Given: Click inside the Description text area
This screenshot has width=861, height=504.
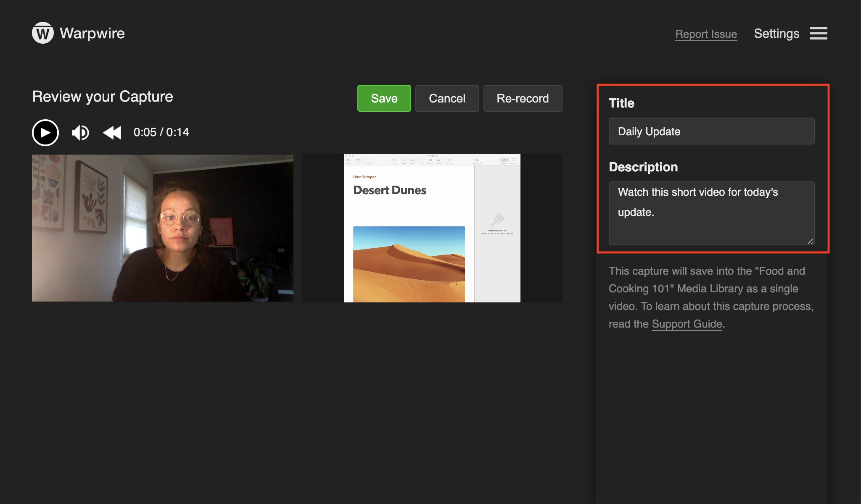Looking at the screenshot, I should click(711, 213).
